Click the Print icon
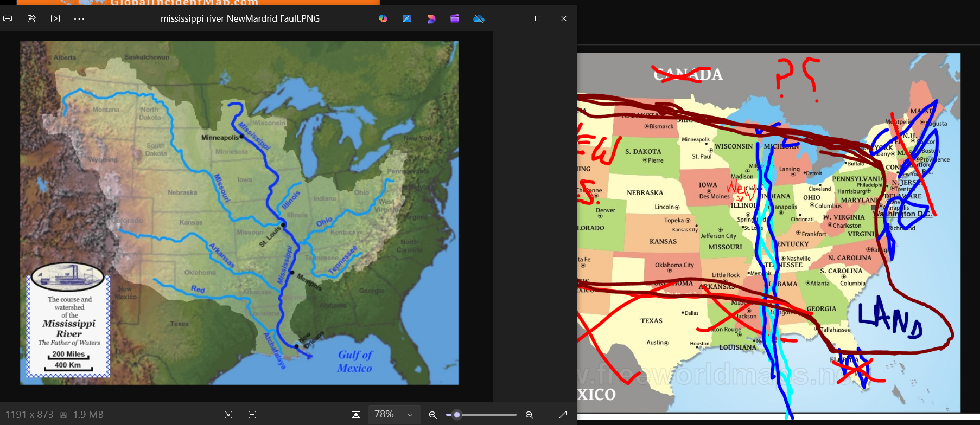Viewport: 980px width, 425px height. [x=8, y=18]
